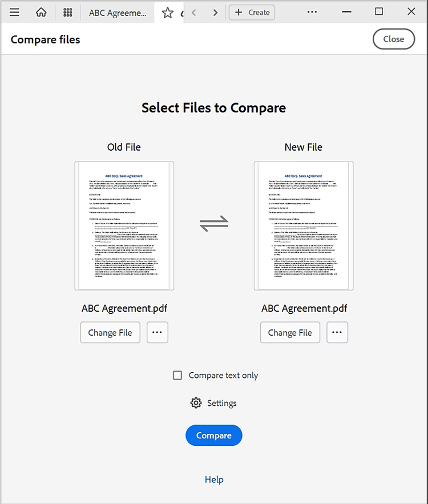Change the New File

click(290, 332)
